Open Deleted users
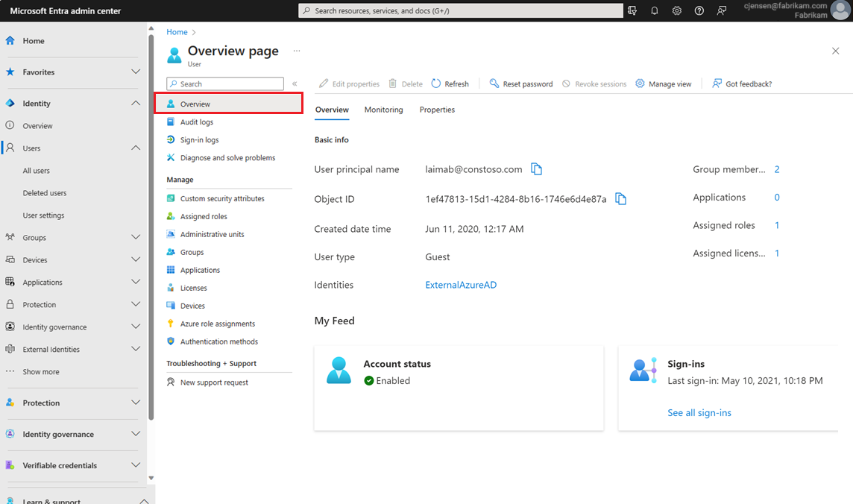This screenshot has width=853, height=504. pos(45,193)
